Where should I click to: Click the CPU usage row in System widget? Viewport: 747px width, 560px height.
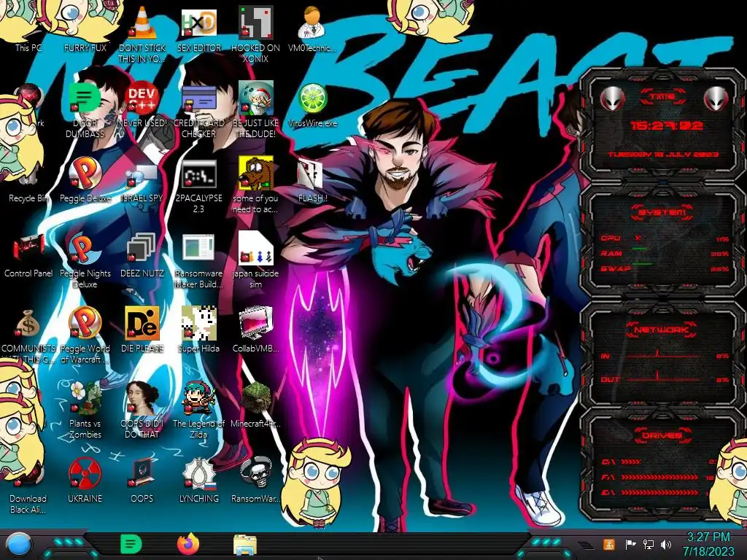[665, 238]
